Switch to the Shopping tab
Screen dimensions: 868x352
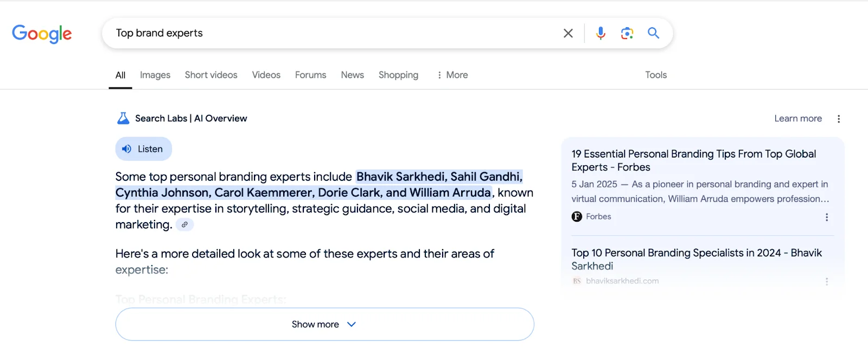coord(398,75)
